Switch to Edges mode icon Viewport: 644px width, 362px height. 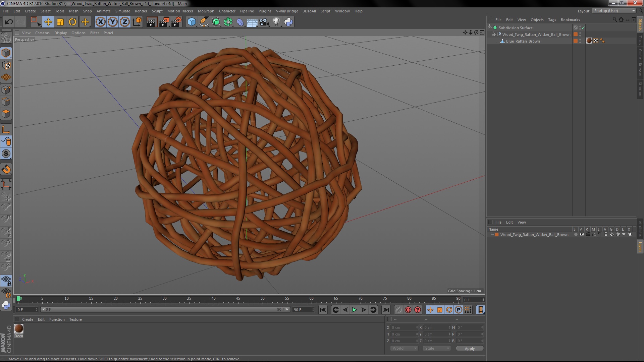(6, 102)
